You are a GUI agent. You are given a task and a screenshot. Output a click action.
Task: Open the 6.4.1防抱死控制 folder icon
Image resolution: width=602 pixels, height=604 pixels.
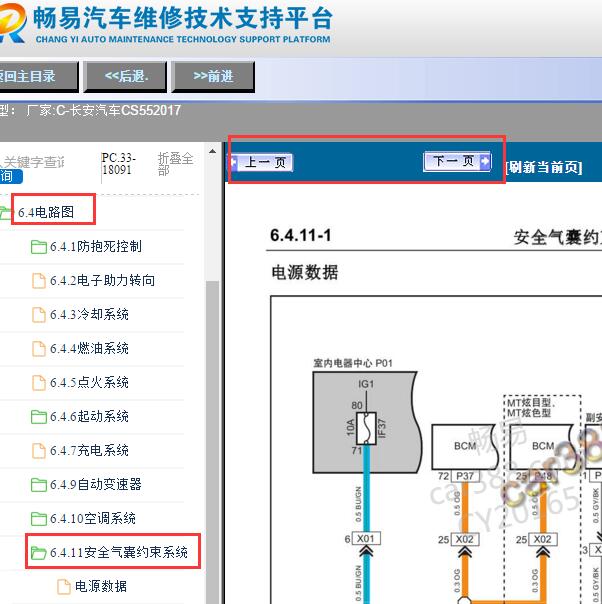39,247
